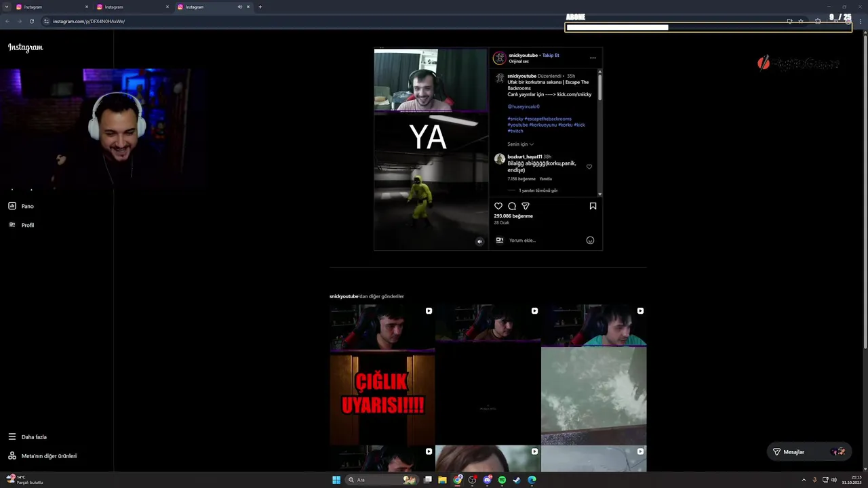
Task: Open Task View from the taskbar
Action: 428,480
